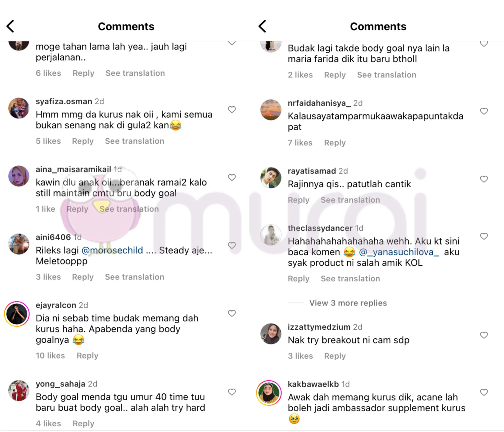Show translation for aina_maisaramikail's comment
The height and width of the screenshot is (432, 504).
tap(129, 209)
